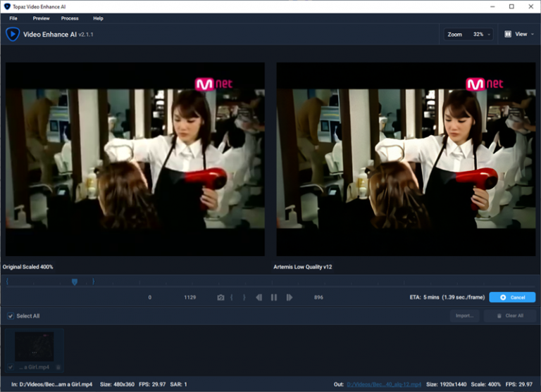The image size is (541, 392).
Task: Click the timeline trim start bracket
Action: point(7,282)
